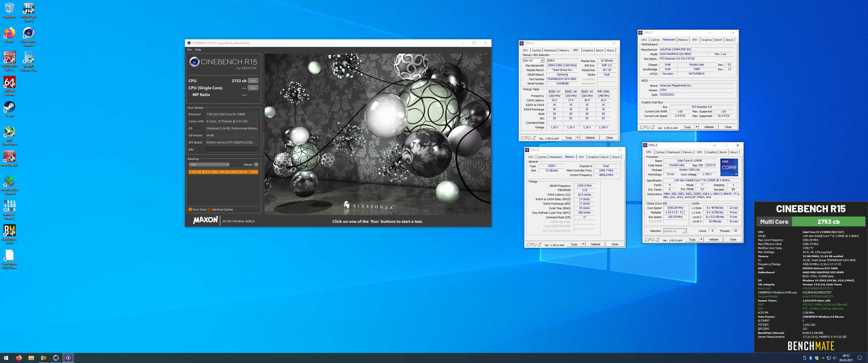Viewport: 868px width, 363px height.
Task: Select the MemTweakIt desktop icon
Action: click(x=9, y=158)
